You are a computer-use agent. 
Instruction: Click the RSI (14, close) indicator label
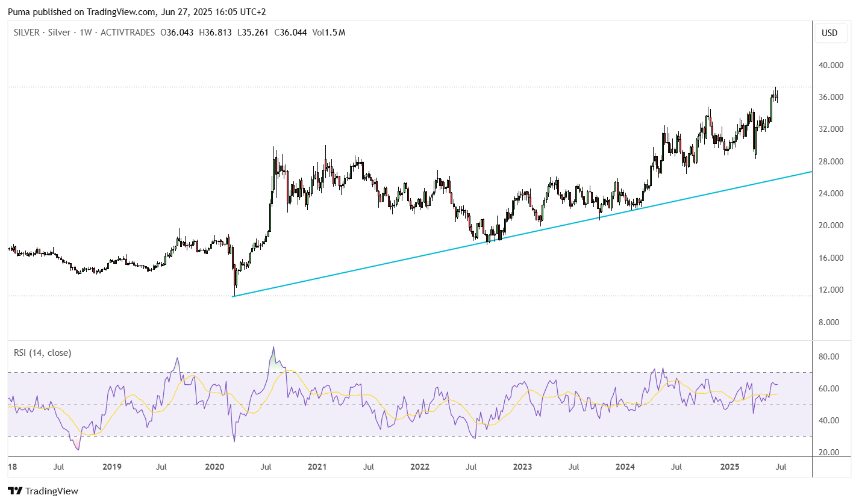(x=42, y=353)
